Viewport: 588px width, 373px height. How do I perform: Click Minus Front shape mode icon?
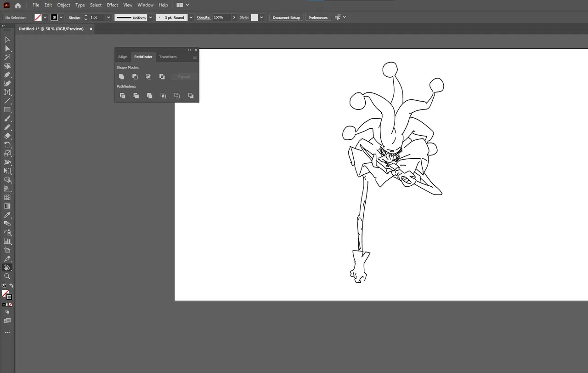pyautogui.click(x=135, y=77)
